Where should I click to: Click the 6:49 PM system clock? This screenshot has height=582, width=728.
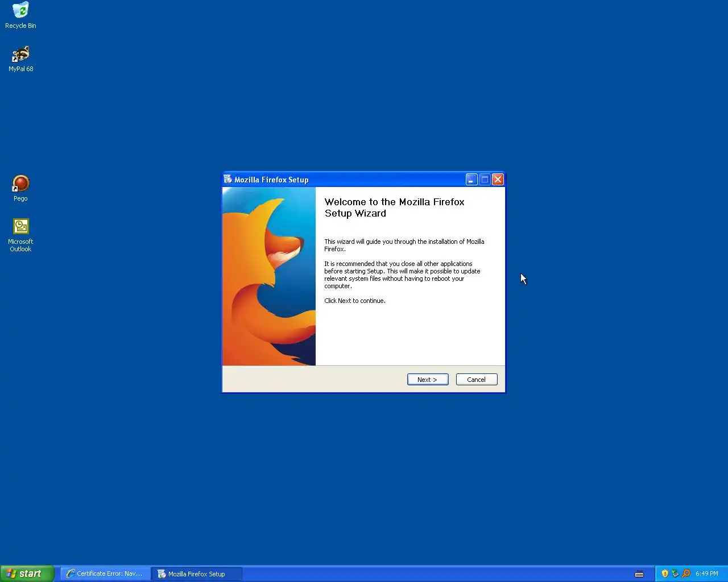point(707,574)
